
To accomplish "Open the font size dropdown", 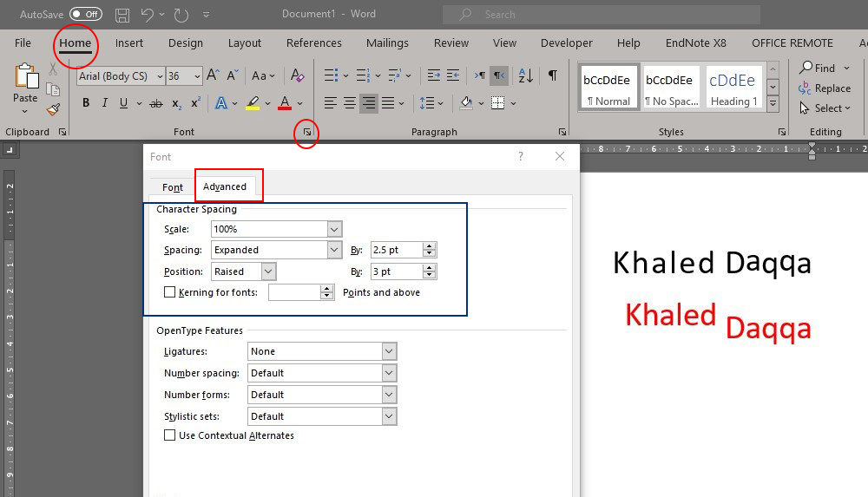I will [197, 76].
